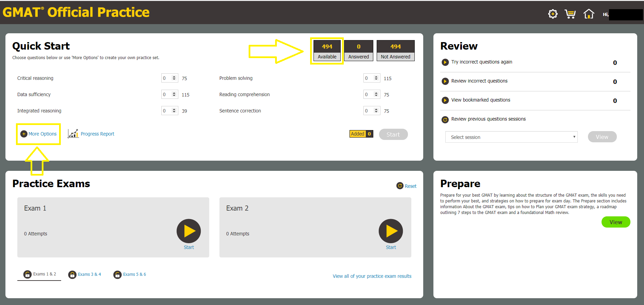Click the Start link under Exam 2
Viewport: 644px width, 305px height.
click(x=391, y=247)
